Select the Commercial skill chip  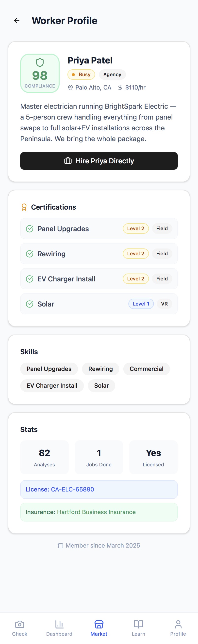(x=147, y=369)
